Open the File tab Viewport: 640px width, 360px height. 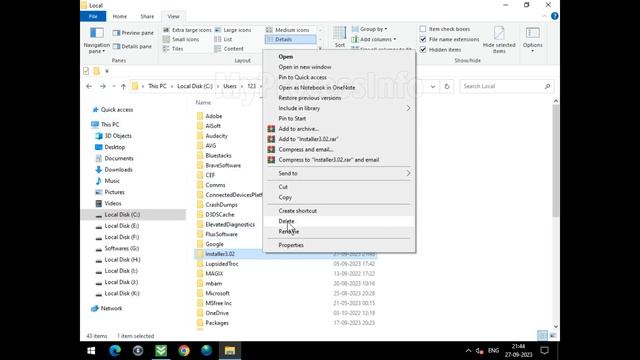coord(93,16)
